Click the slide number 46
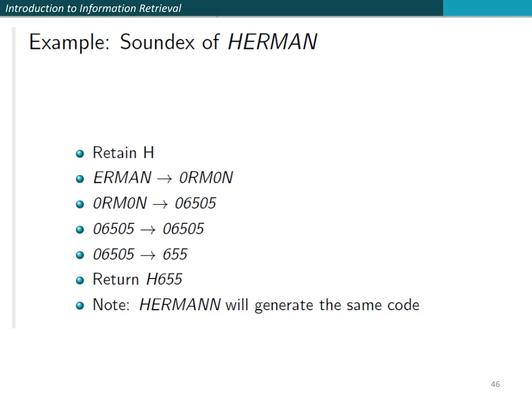The image size is (532, 399). (x=495, y=384)
